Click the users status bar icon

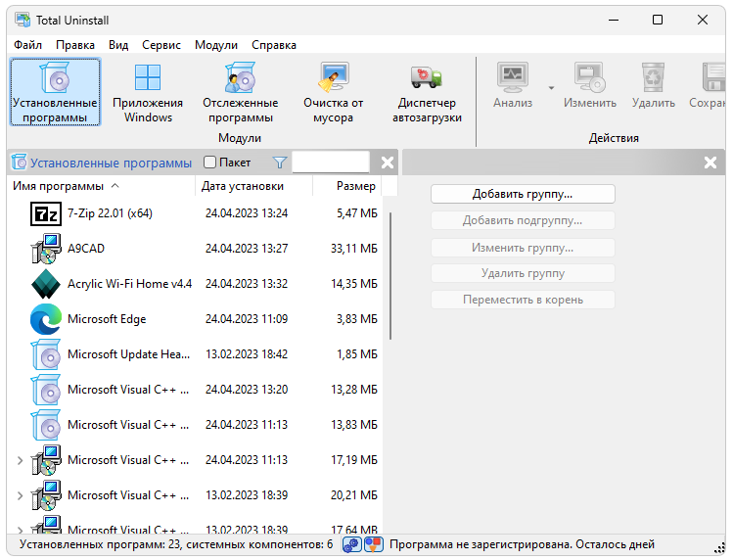pyautogui.click(x=374, y=544)
